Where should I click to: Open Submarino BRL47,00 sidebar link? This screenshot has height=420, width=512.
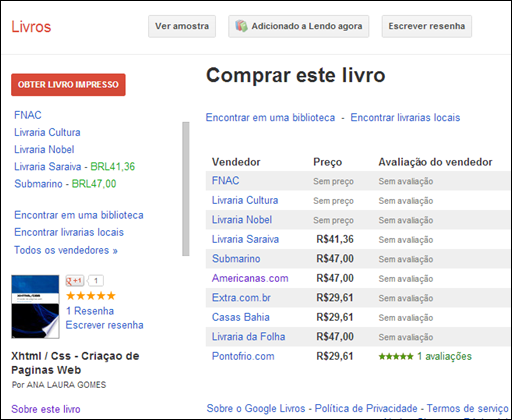point(65,184)
